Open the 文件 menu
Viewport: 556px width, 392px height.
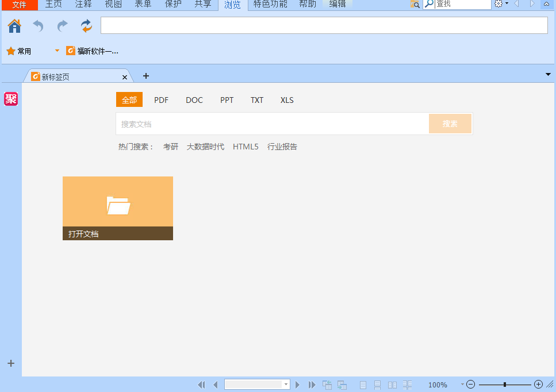pos(19,5)
